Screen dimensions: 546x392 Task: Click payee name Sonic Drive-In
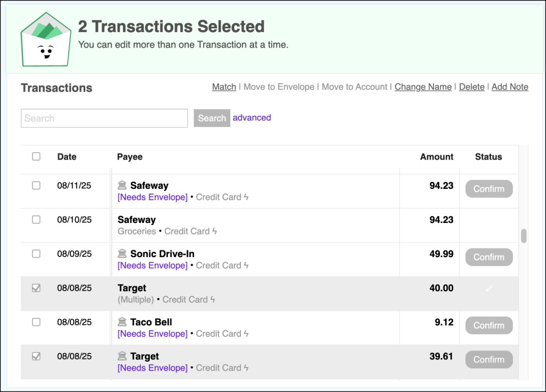click(x=162, y=254)
